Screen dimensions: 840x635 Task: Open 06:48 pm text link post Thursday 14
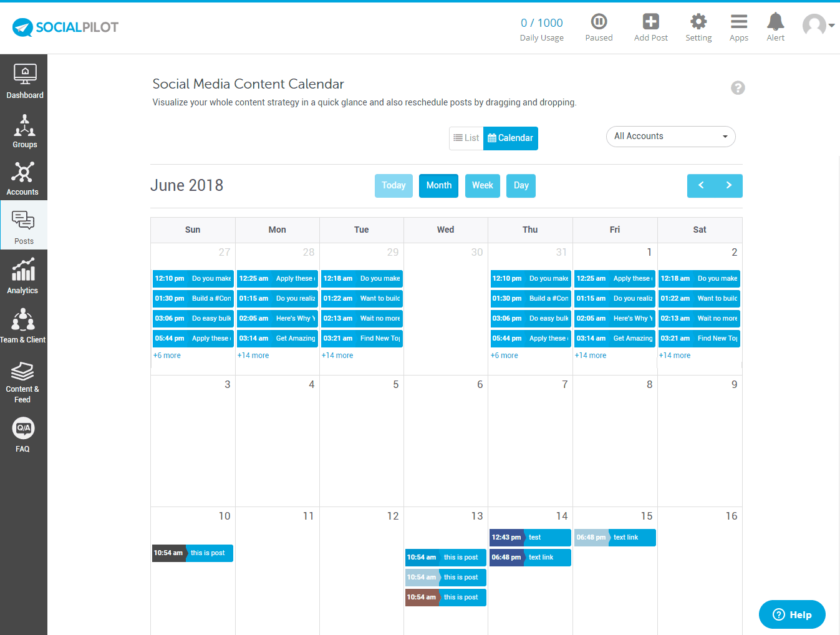click(530, 558)
